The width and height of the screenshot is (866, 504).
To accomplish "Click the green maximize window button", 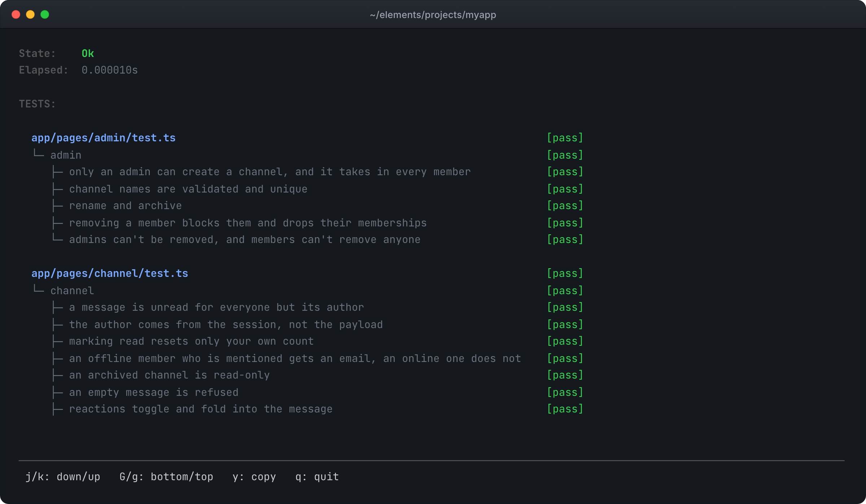I will click(45, 14).
